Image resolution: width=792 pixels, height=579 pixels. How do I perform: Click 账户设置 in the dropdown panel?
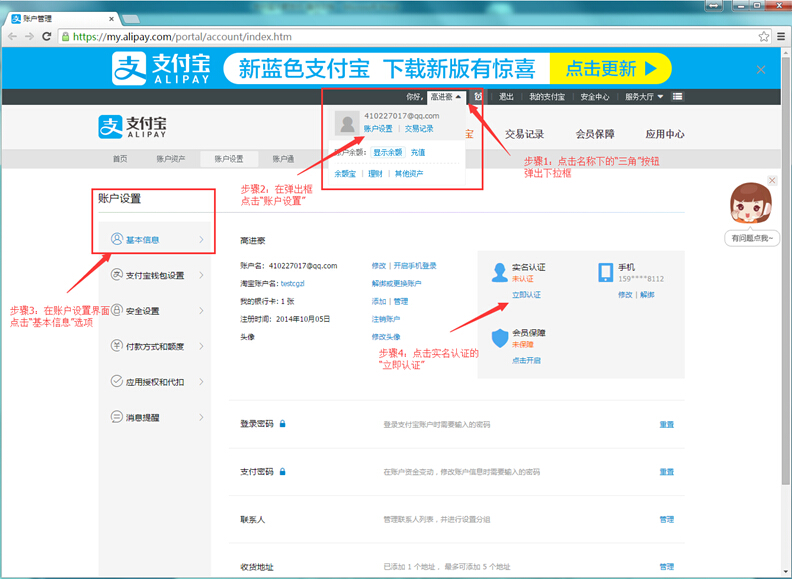378,128
